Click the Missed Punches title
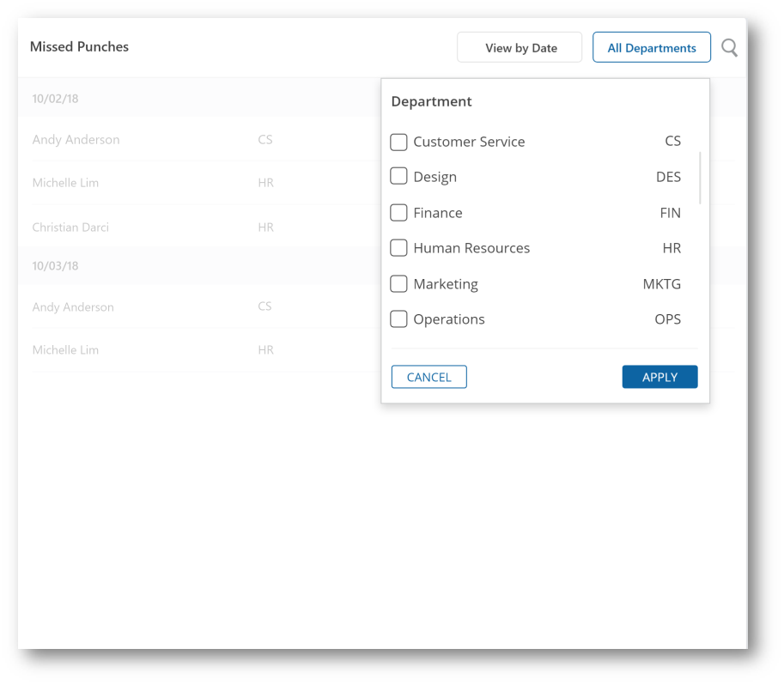The image size is (784, 685). click(x=79, y=47)
